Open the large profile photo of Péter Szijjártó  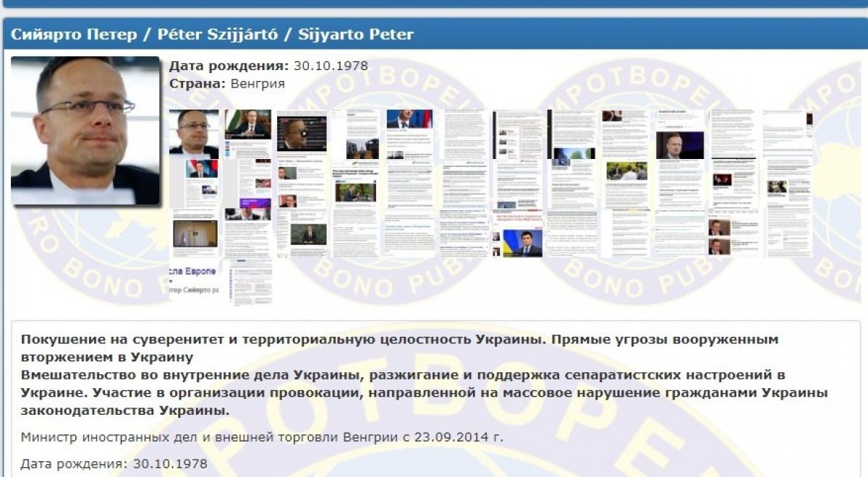click(85, 130)
